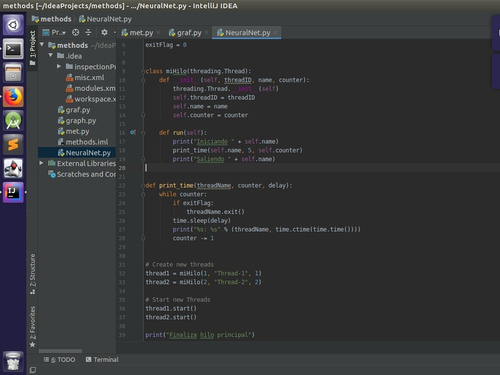Click scroll-from-source target icon in Project toolbar
Viewport: 500px width, 375px height.
coord(76,32)
